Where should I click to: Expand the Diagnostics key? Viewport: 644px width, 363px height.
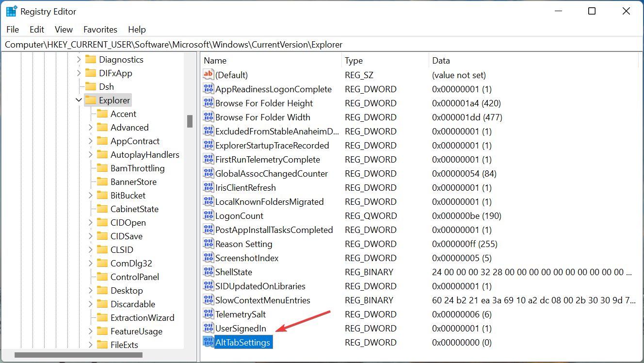pos(79,59)
